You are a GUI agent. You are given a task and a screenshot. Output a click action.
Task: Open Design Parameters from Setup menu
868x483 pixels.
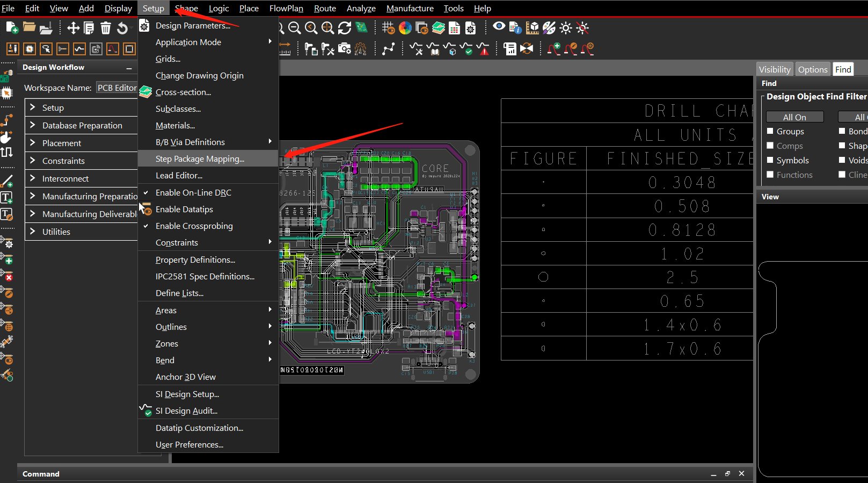coord(208,25)
